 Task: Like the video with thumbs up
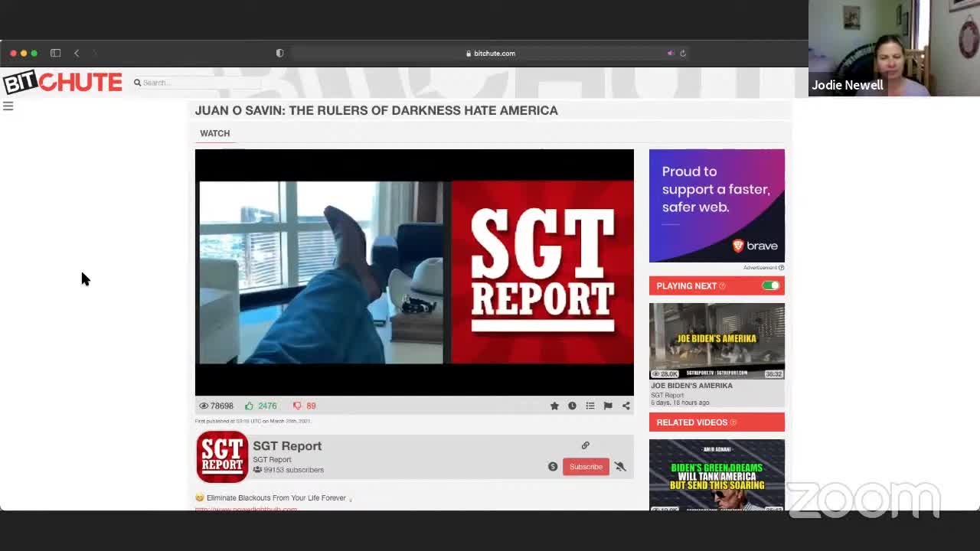[249, 406]
